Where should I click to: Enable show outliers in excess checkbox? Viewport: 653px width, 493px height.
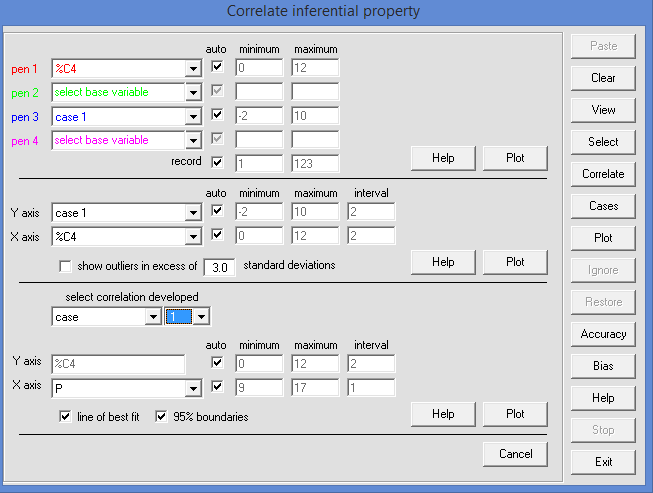(x=66, y=266)
